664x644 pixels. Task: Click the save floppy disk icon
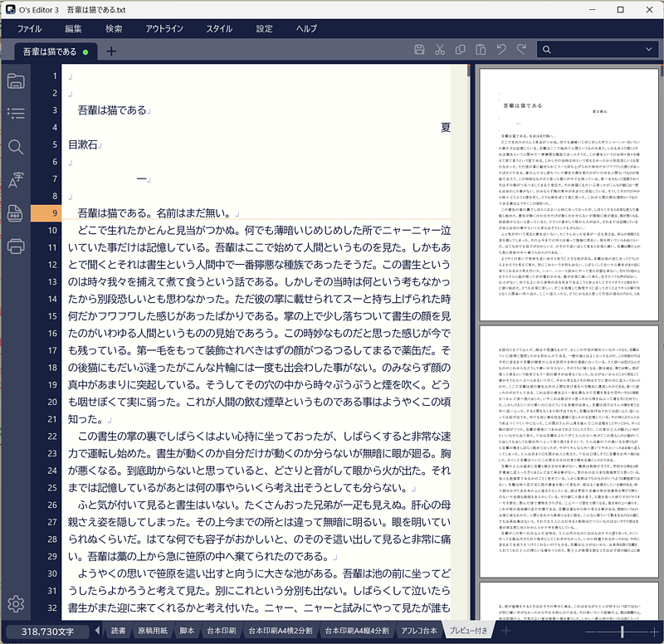pyautogui.click(x=419, y=50)
